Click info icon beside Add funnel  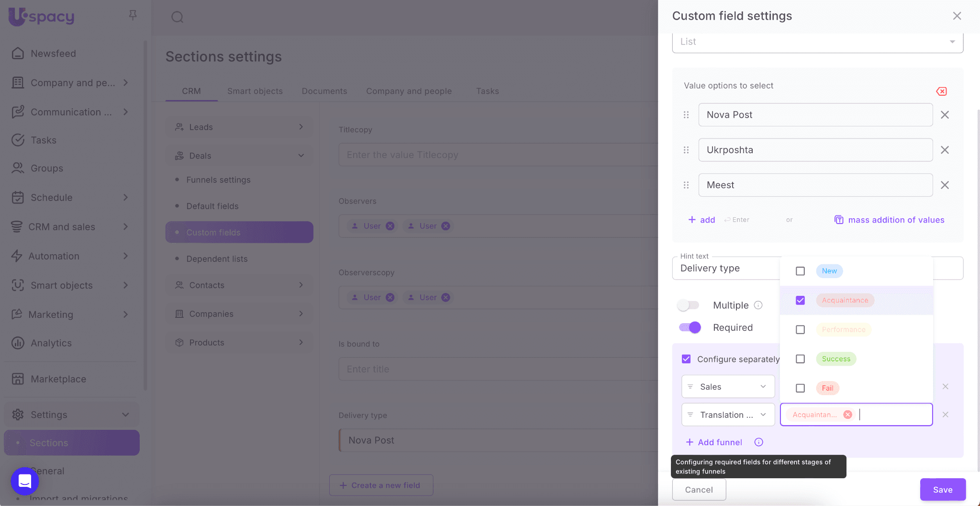(x=758, y=442)
